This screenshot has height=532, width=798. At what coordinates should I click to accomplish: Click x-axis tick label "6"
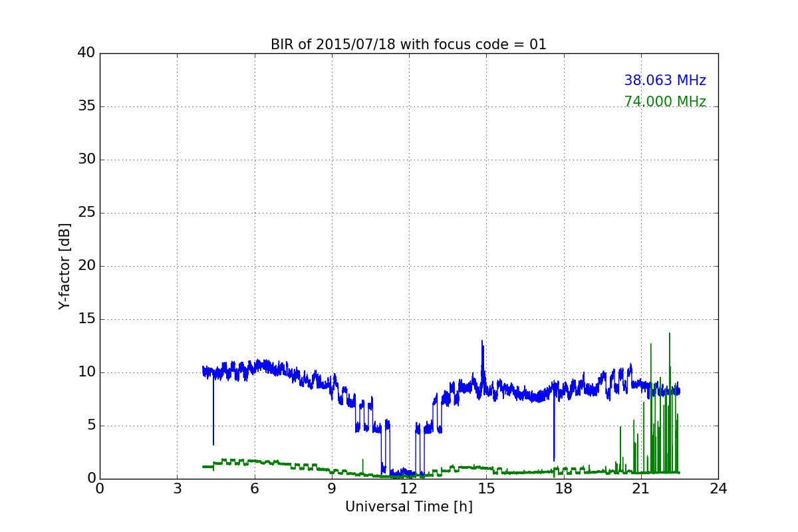(254, 489)
